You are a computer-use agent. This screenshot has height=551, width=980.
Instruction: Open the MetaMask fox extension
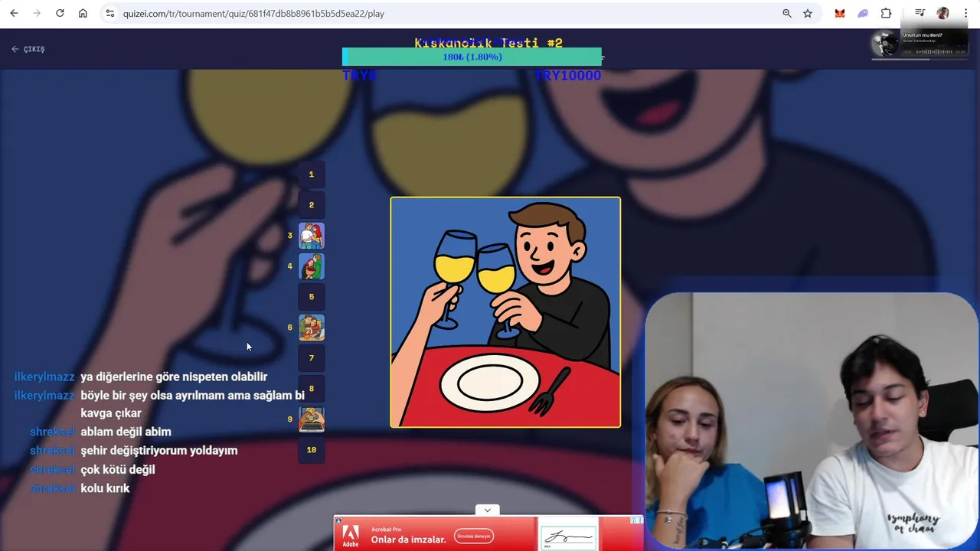pos(840,13)
